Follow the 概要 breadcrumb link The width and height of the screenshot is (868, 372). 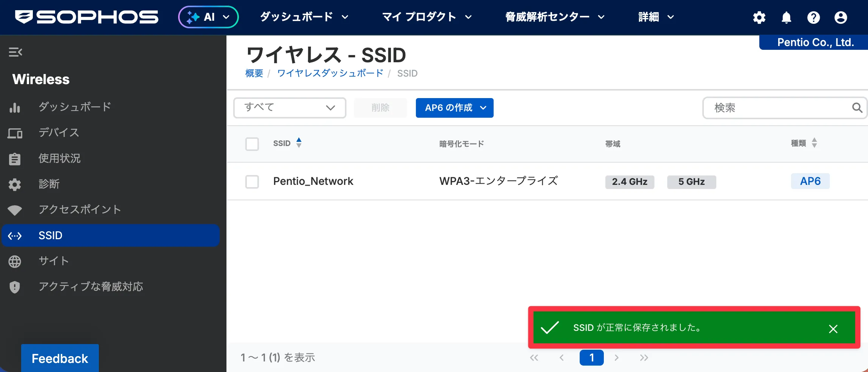[x=254, y=73]
